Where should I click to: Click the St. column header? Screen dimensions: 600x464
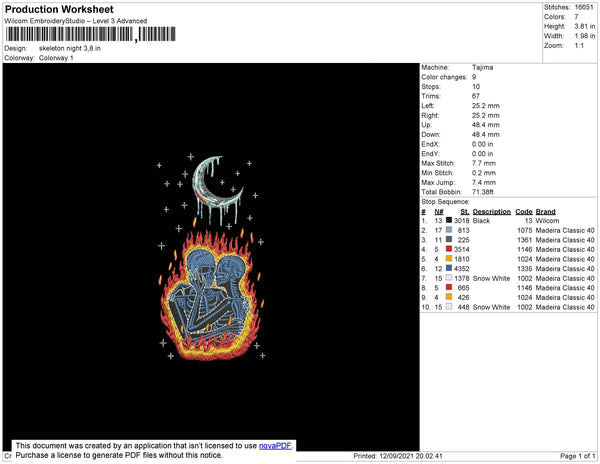pyautogui.click(x=465, y=212)
